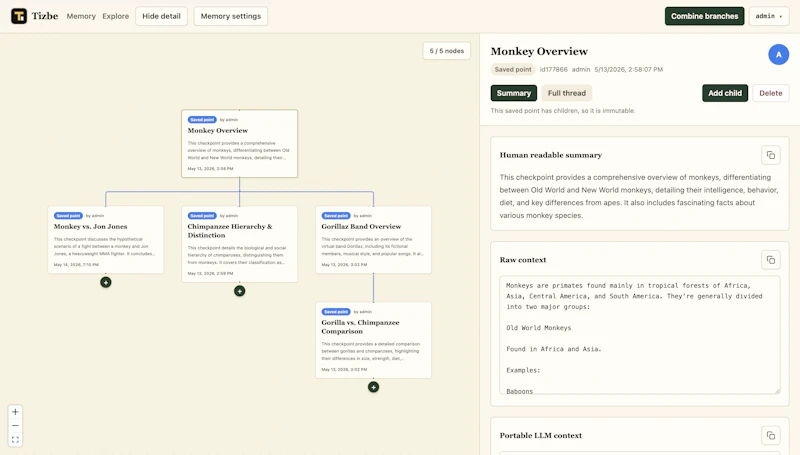Screen dimensions: 800x455
Task: Click the Monkey Overview panel title
Action: (x=539, y=51)
